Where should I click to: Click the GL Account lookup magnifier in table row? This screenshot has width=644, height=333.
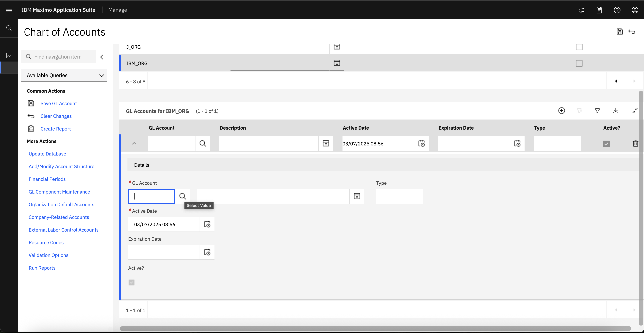pos(203,143)
